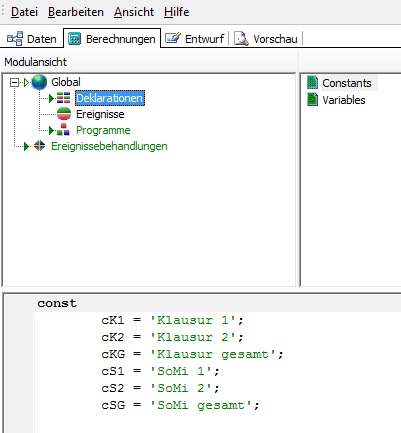Select the Variables list entry
The image size is (401, 433).
344,100
